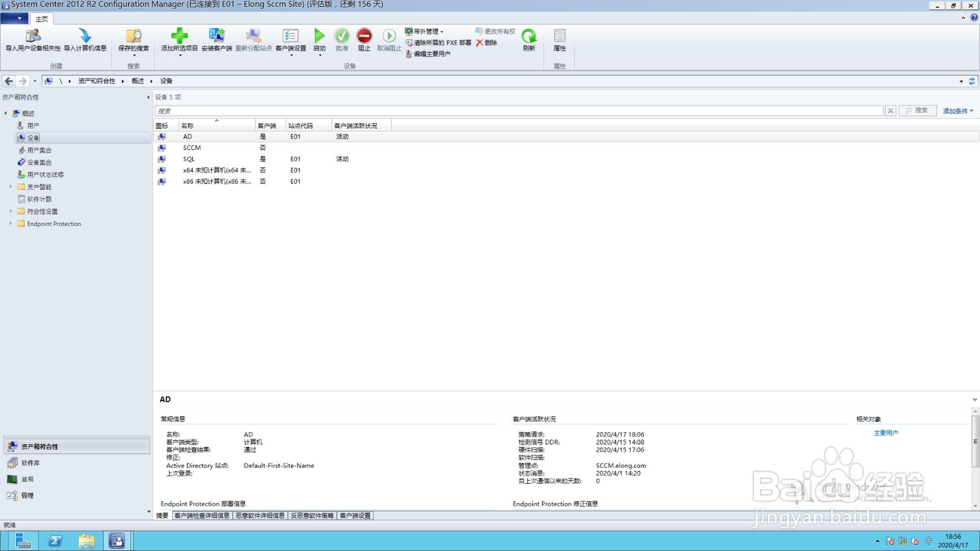Select the User State Migration (用户状态迁移) tree item
The image size is (980, 551).
point(45,174)
